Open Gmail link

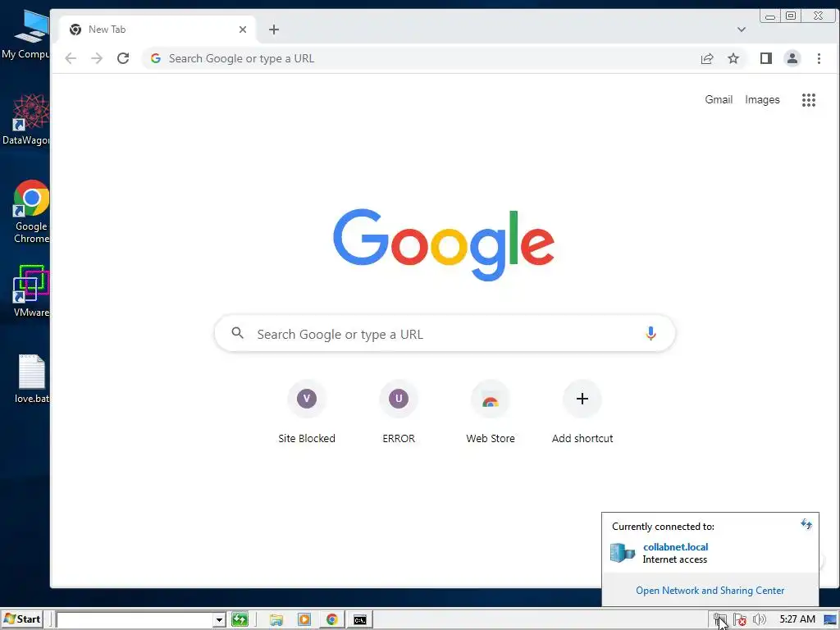pyautogui.click(x=719, y=99)
